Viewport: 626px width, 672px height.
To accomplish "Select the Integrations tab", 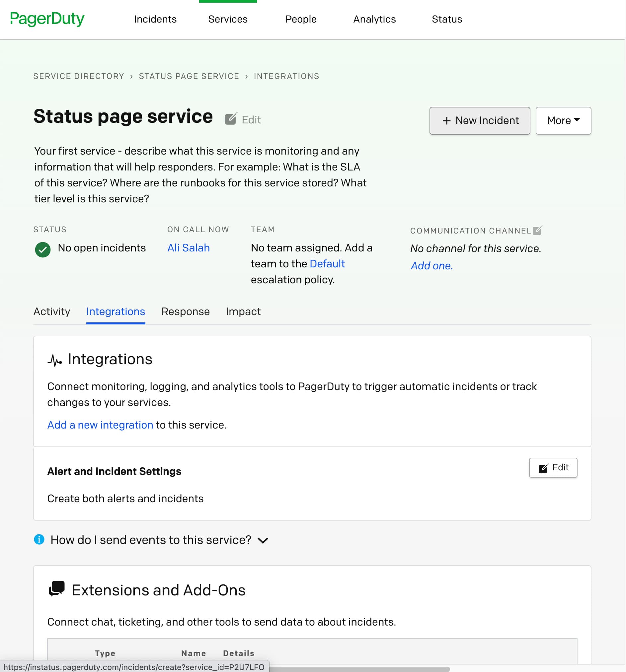I will (x=116, y=311).
